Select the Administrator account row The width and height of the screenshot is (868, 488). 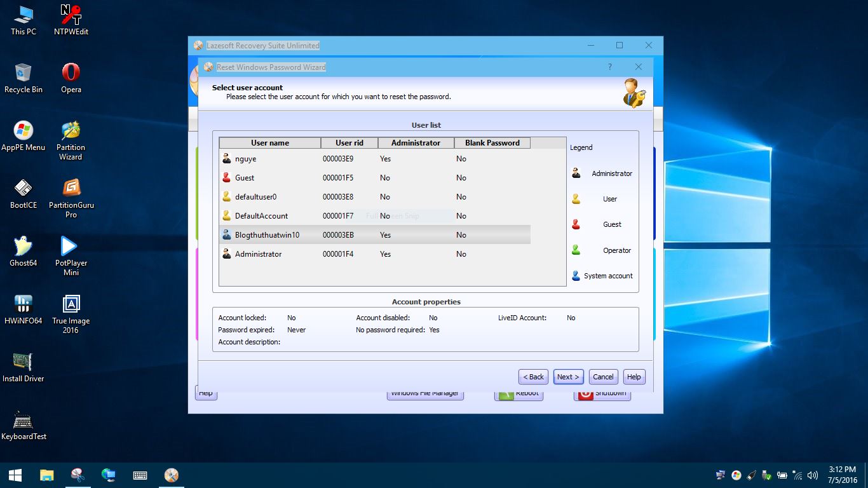click(375, 254)
